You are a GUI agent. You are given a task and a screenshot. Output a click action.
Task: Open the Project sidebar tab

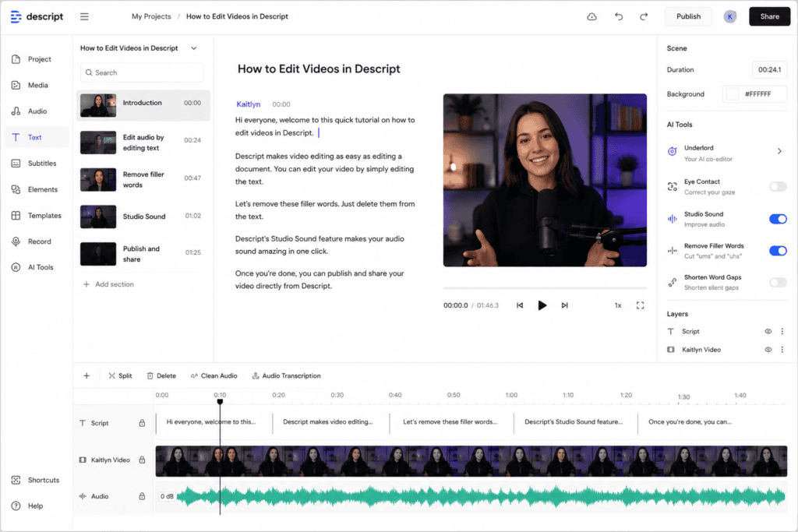[37, 59]
